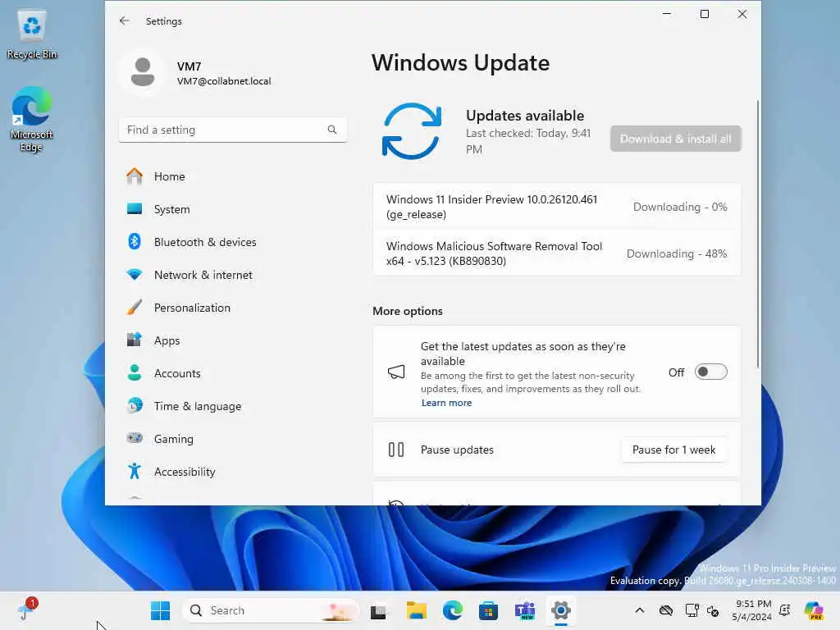Click the System monitor icon

[x=135, y=209]
